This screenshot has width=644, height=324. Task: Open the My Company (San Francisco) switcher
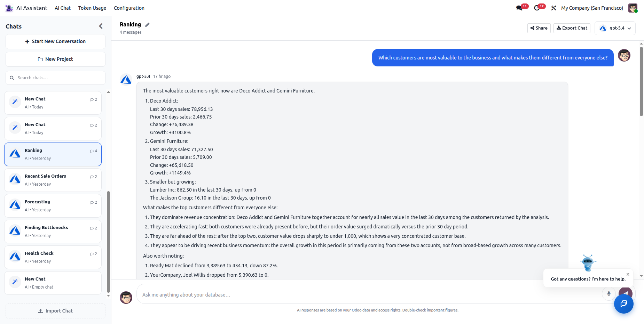[592, 8]
